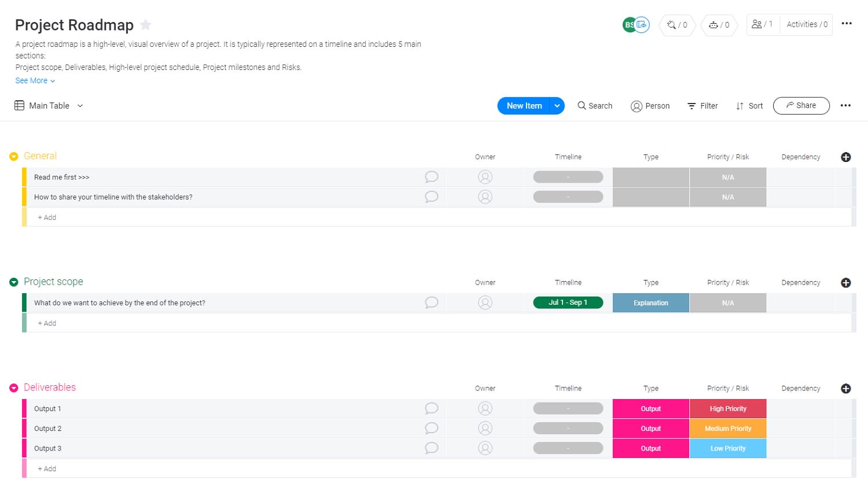
Task: Add a column to the Deliverables group
Action: [846, 389]
